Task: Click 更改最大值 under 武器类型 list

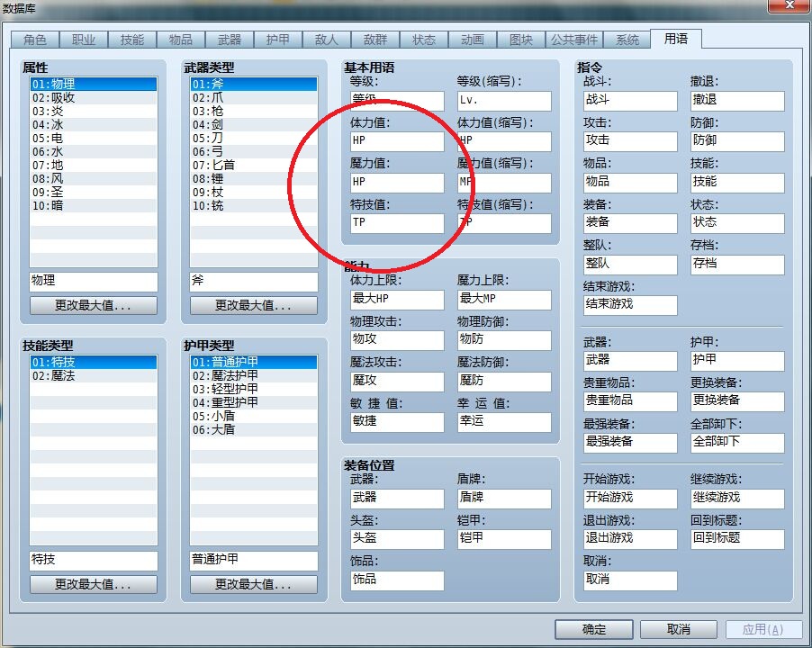Action: point(254,305)
